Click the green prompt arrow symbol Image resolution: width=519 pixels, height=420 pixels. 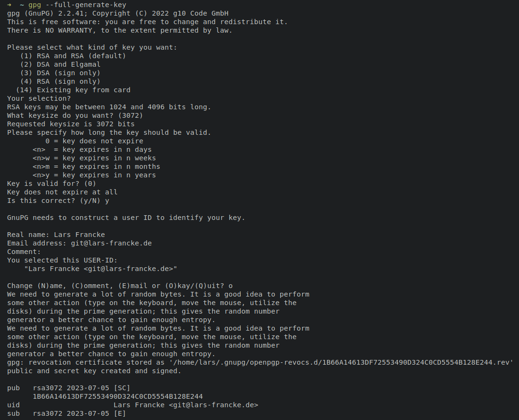point(9,5)
